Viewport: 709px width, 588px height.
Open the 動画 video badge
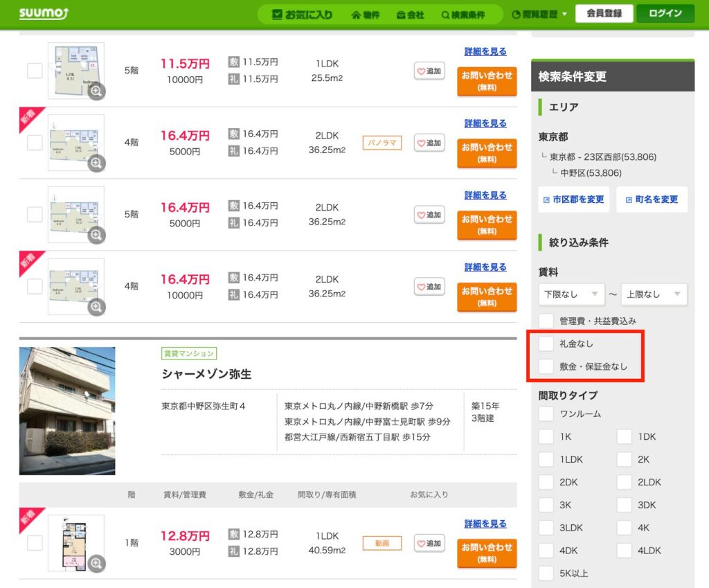[x=382, y=543]
